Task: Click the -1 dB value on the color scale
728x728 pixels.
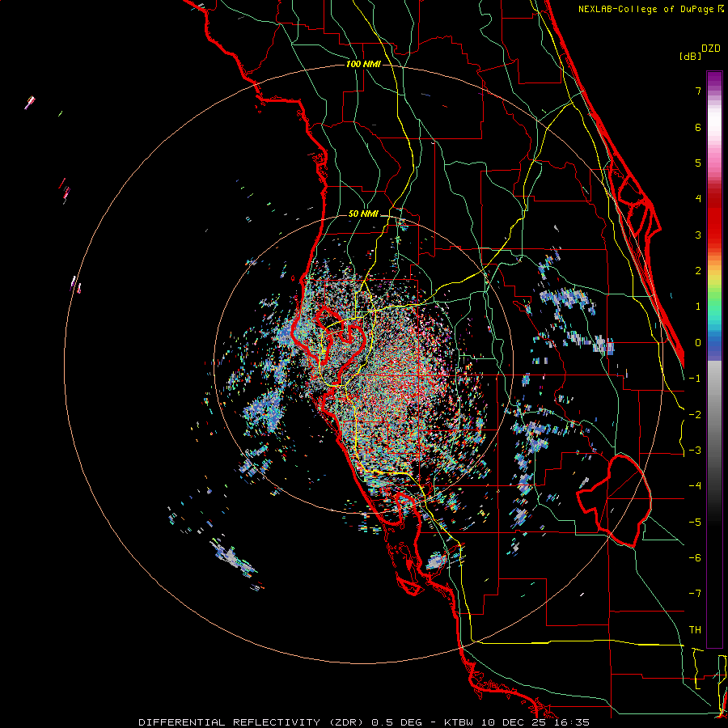Action: coord(695,379)
